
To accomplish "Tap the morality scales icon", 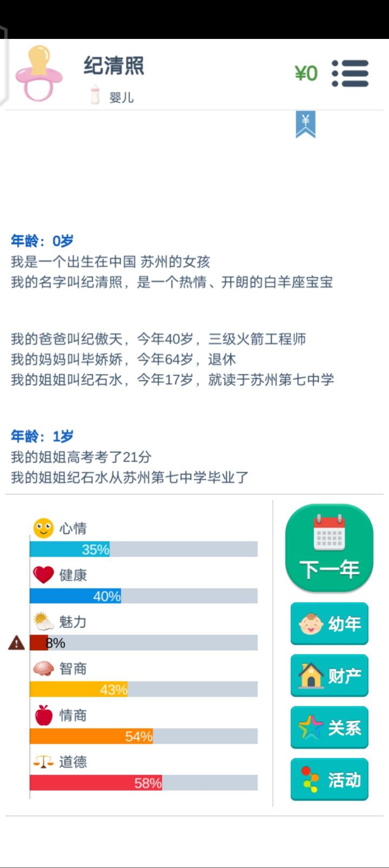I will (44, 762).
